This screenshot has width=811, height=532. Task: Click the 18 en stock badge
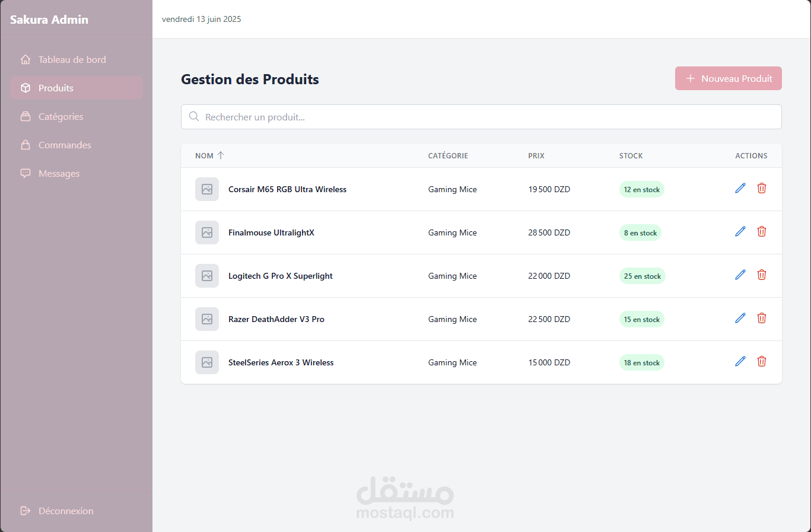coord(642,362)
